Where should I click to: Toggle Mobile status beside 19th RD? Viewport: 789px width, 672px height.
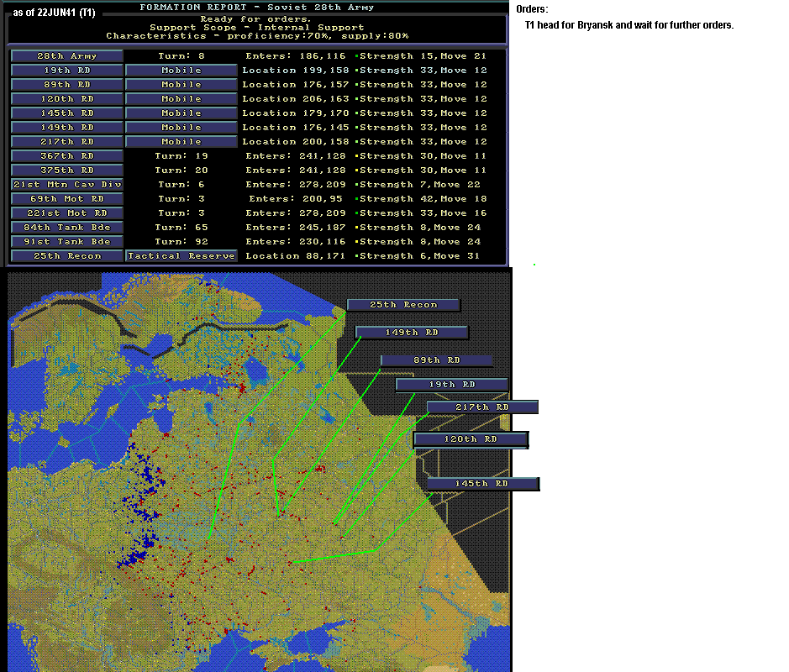coord(181,70)
